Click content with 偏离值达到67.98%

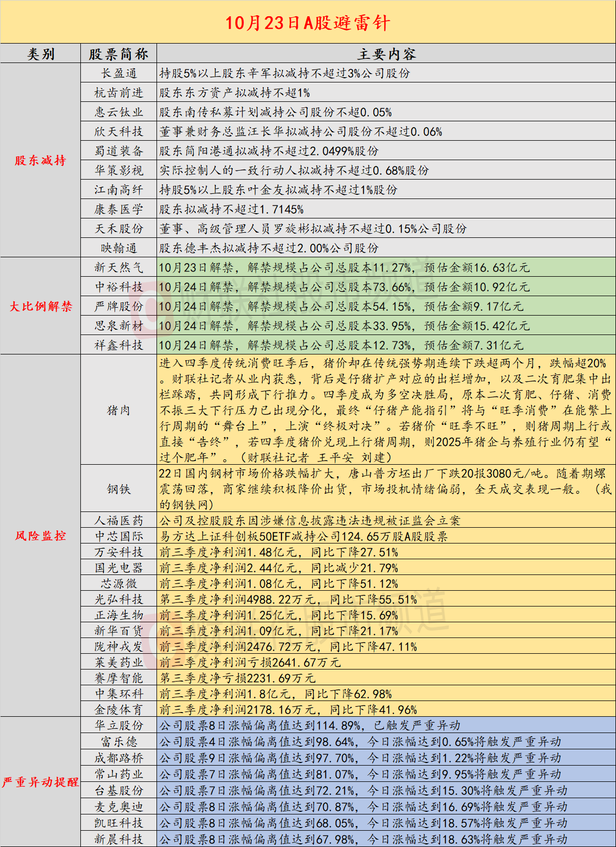pos(363,839)
